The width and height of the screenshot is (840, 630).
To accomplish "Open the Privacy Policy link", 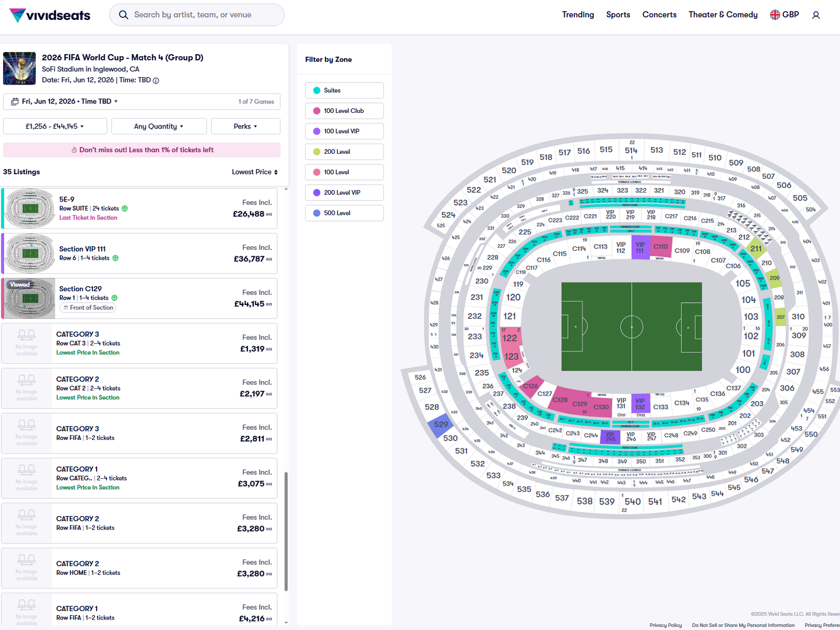I will click(665, 625).
